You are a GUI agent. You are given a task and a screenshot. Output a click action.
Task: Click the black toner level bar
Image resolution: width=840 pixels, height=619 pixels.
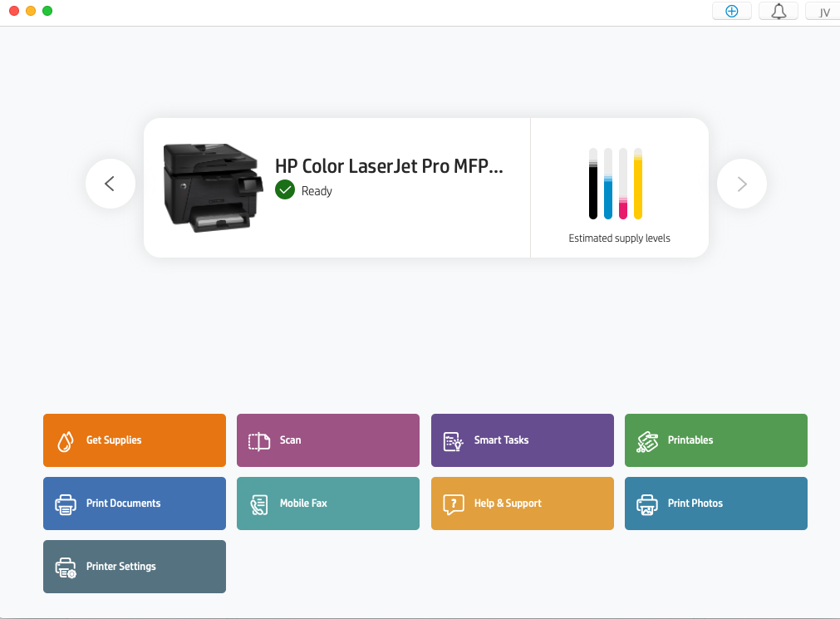[x=593, y=184]
